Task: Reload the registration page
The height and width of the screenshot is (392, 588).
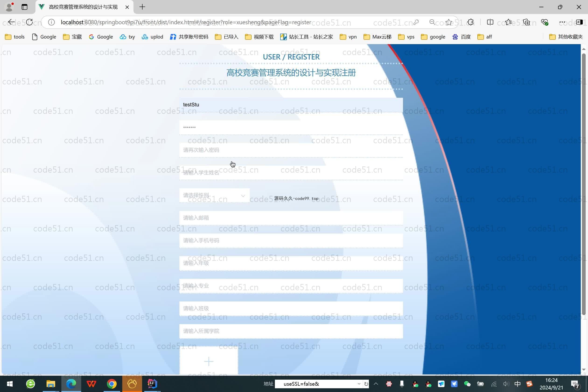Action: (29, 22)
